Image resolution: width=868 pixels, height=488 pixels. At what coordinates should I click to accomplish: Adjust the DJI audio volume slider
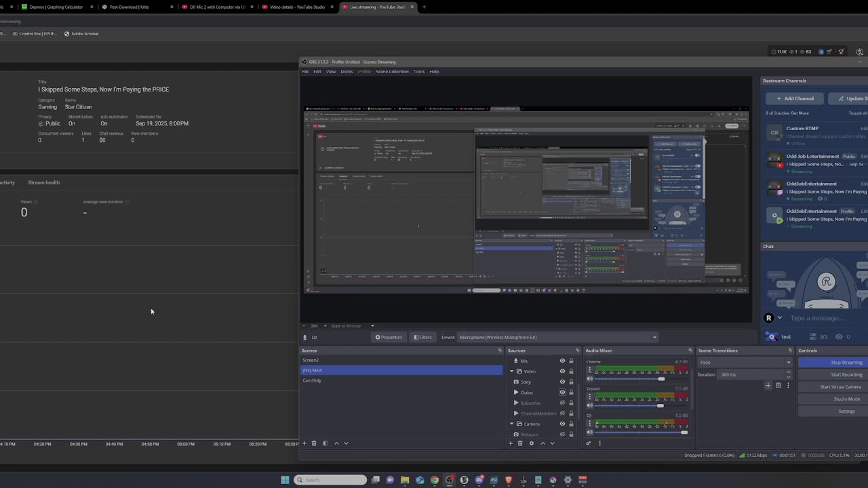pos(684,432)
